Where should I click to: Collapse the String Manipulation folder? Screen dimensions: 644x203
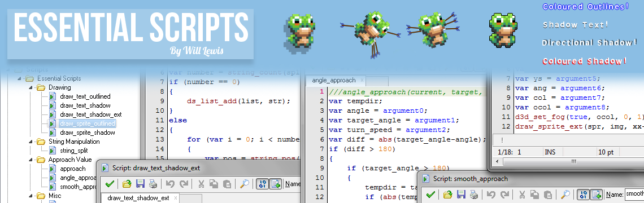coord(31,142)
